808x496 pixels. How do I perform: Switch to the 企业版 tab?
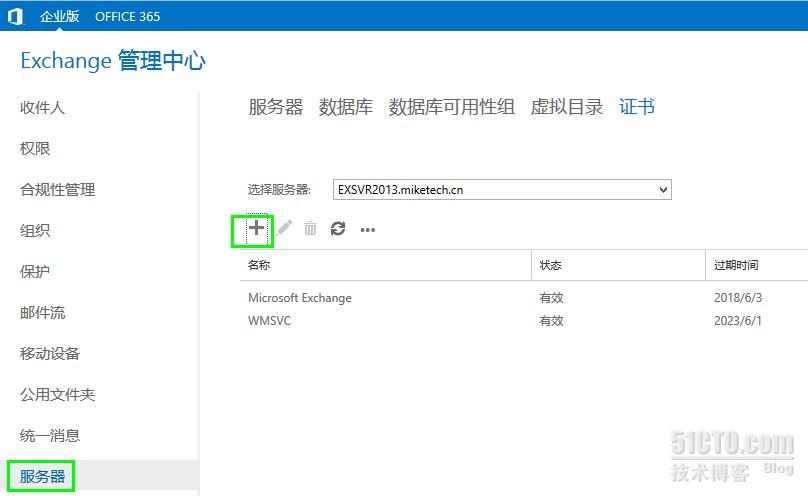[x=60, y=16]
